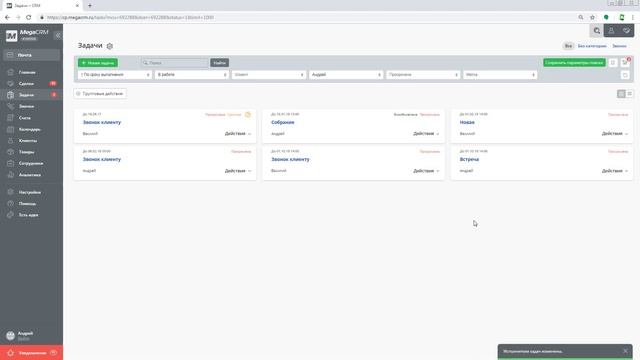Image resolution: width=640 pixels, height=360 pixels.
Task: Select the Без категории tab
Action: pos(592,46)
